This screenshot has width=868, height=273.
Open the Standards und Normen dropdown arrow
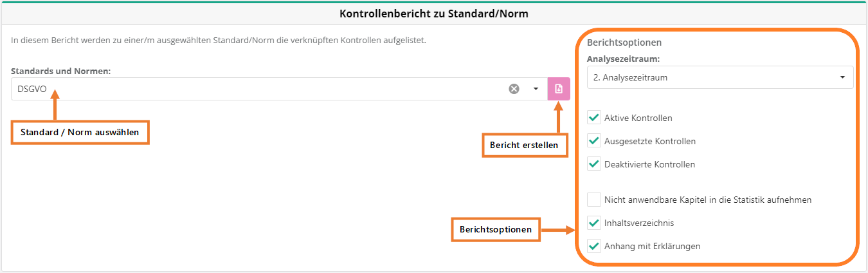(x=536, y=89)
